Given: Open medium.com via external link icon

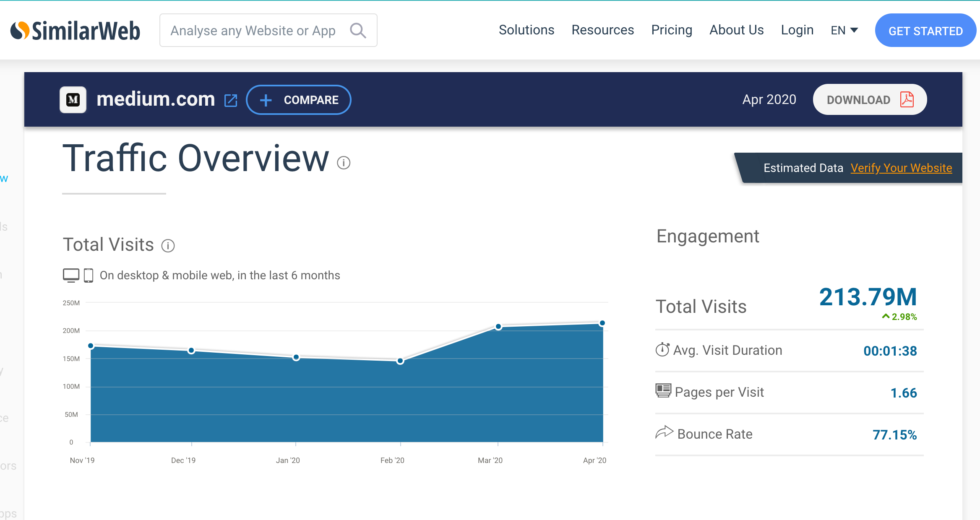Looking at the screenshot, I should pos(231,101).
